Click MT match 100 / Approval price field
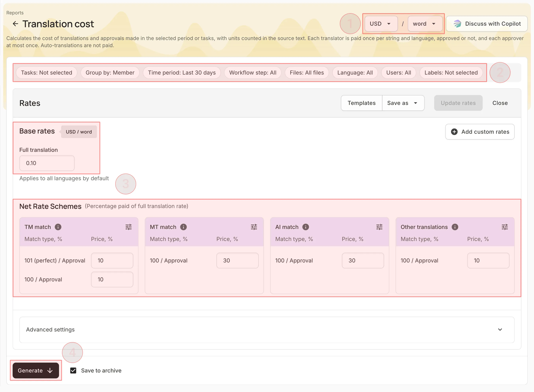This screenshot has height=392, width=534. click(237, 260)
